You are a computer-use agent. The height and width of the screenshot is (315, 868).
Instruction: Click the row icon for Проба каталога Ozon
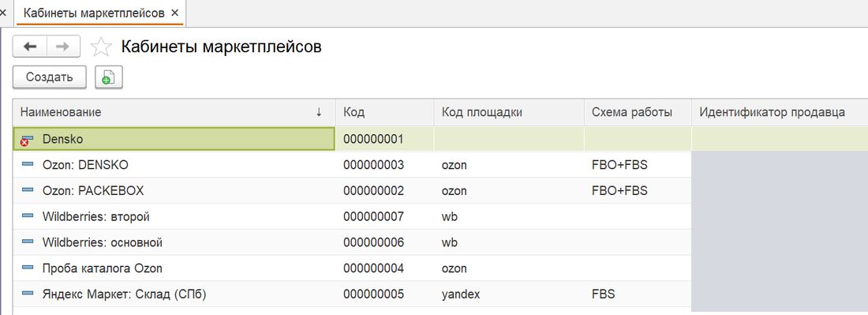point(28,268)
